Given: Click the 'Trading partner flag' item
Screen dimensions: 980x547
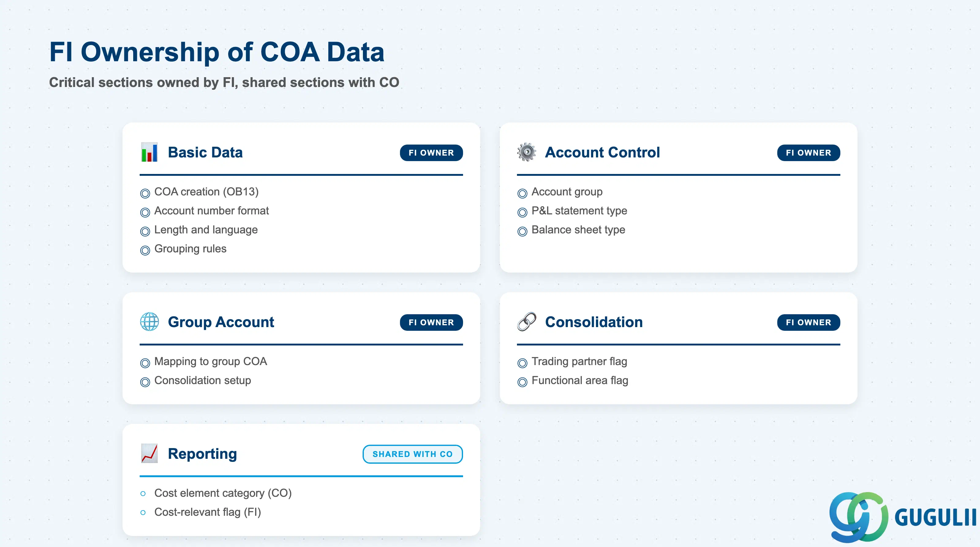Looking at the screenshot, I should tap(579, 361).
